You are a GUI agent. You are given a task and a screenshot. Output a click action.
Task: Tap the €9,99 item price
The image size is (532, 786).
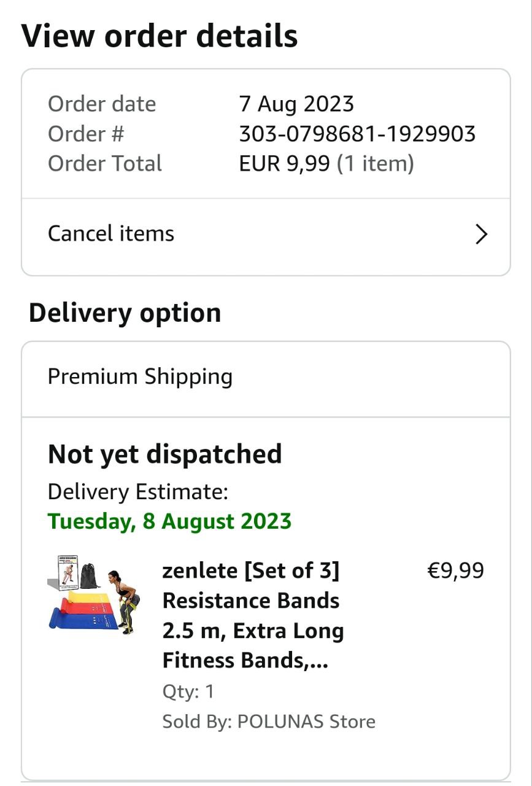click(x=455, y=571)
